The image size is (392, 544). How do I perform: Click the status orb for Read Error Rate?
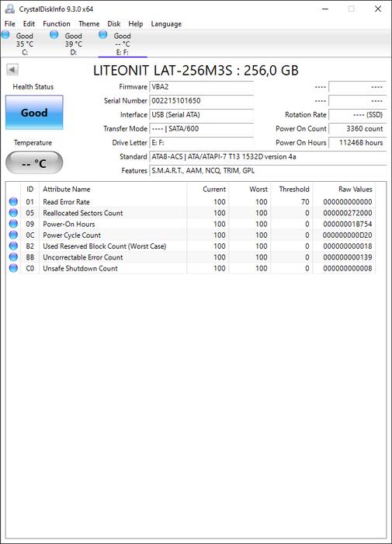tap(13, 201)
